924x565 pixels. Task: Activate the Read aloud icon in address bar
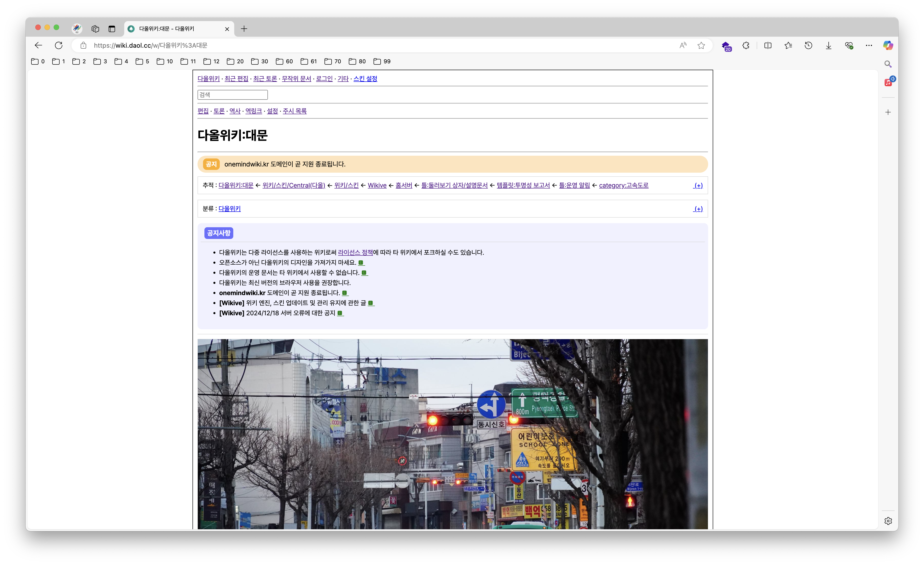click(683, 45)
